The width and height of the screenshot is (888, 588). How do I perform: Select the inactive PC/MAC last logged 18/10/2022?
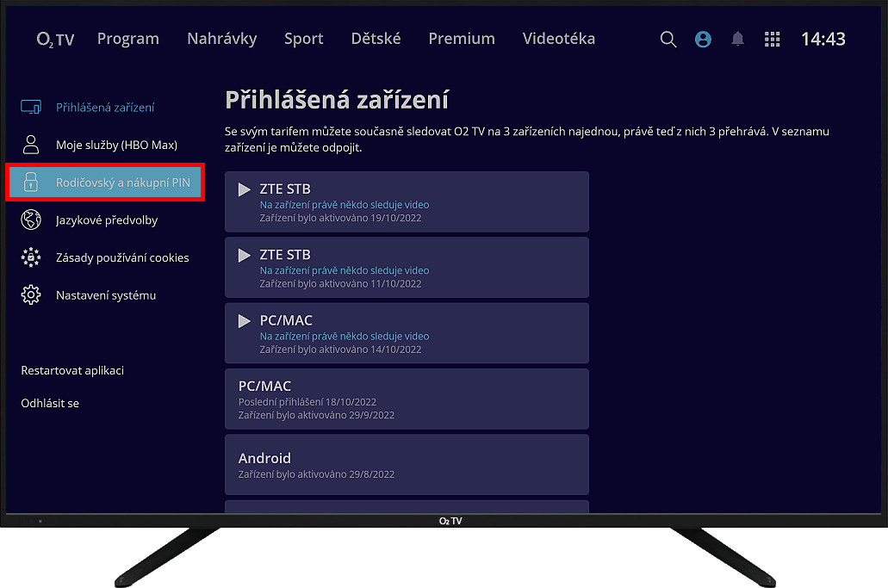(407, 399)
